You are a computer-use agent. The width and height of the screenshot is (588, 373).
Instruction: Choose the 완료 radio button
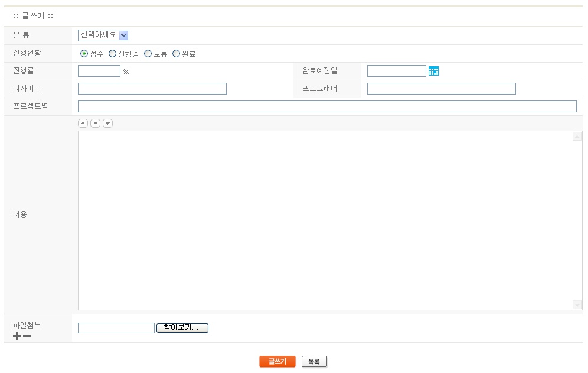pos(176,54)
